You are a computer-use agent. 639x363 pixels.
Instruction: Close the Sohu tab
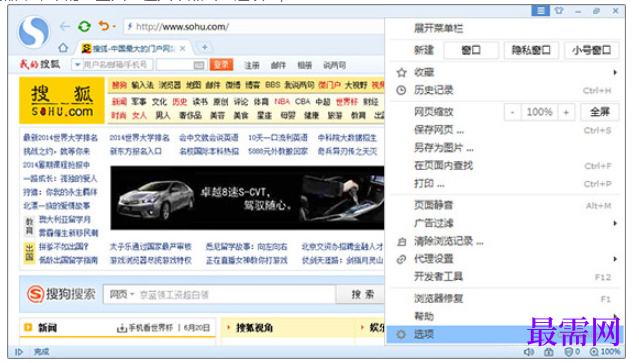click(183, 48)
